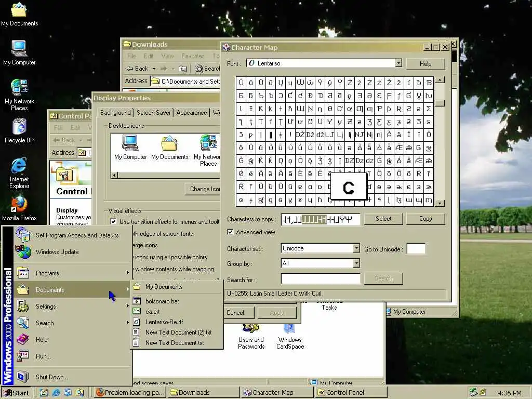Open Help from Start menu
532x399 pixels.
73,340
